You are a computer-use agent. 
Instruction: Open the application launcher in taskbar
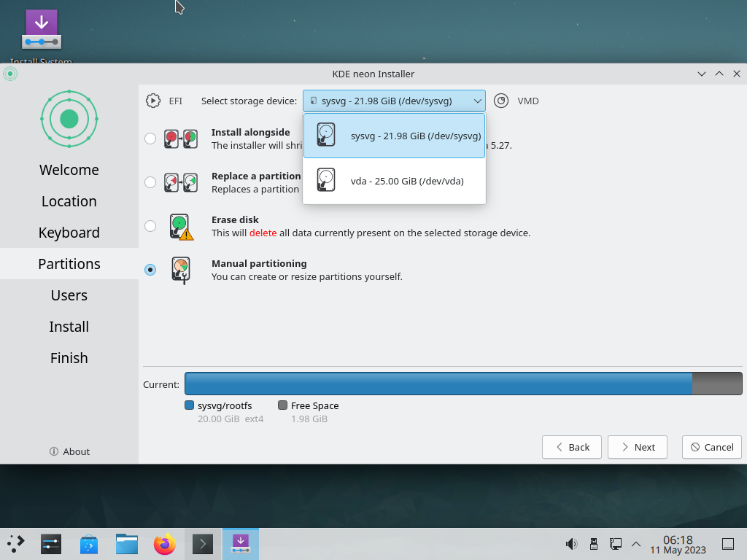click(x=15, y=544)
